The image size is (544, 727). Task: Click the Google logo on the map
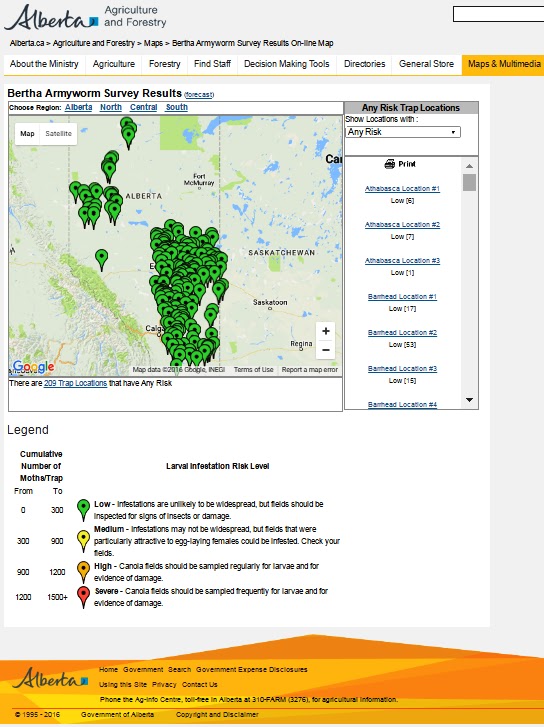coord(33,367)
